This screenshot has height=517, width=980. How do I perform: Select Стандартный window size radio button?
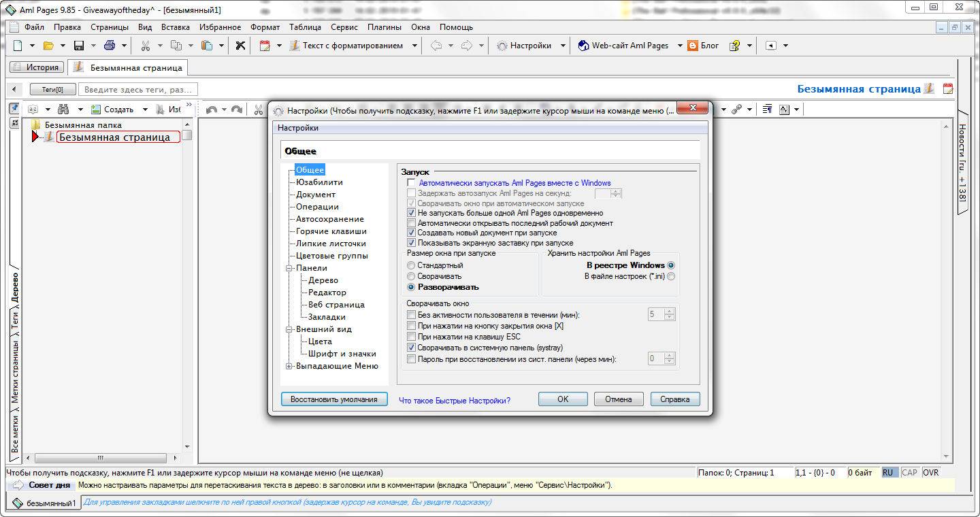pos(411,265)
